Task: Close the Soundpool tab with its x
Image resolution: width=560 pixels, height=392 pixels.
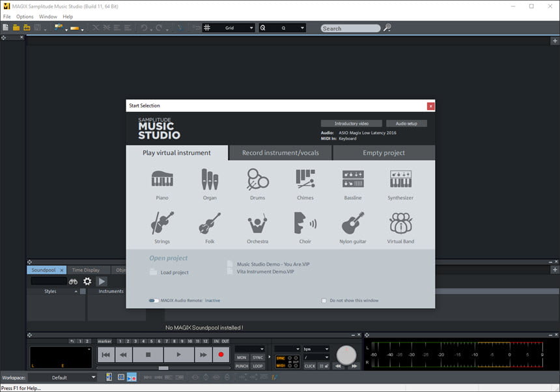Action: pos(62,270)
